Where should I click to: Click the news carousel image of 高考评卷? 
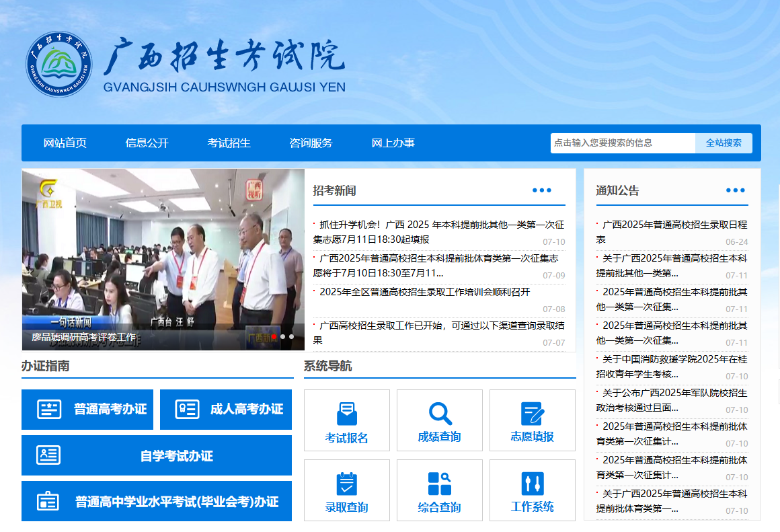point(163,256)
